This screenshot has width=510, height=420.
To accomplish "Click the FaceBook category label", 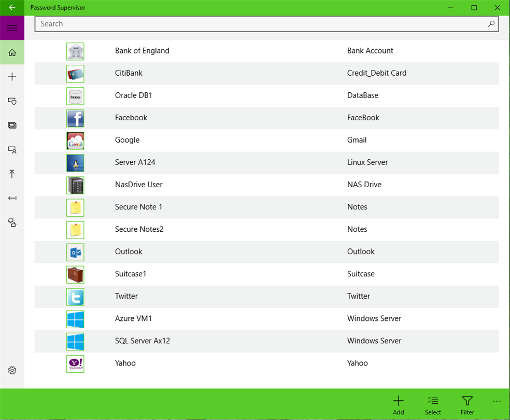I will [363, 117].
